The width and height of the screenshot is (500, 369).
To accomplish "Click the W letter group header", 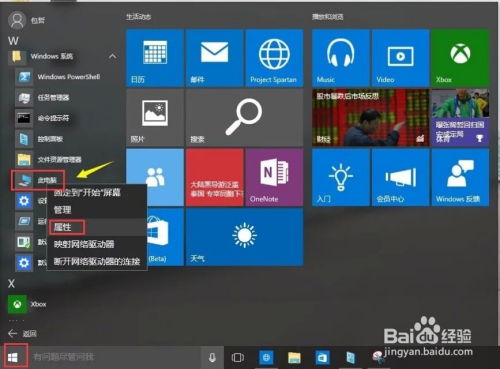I will coord(13,41).
